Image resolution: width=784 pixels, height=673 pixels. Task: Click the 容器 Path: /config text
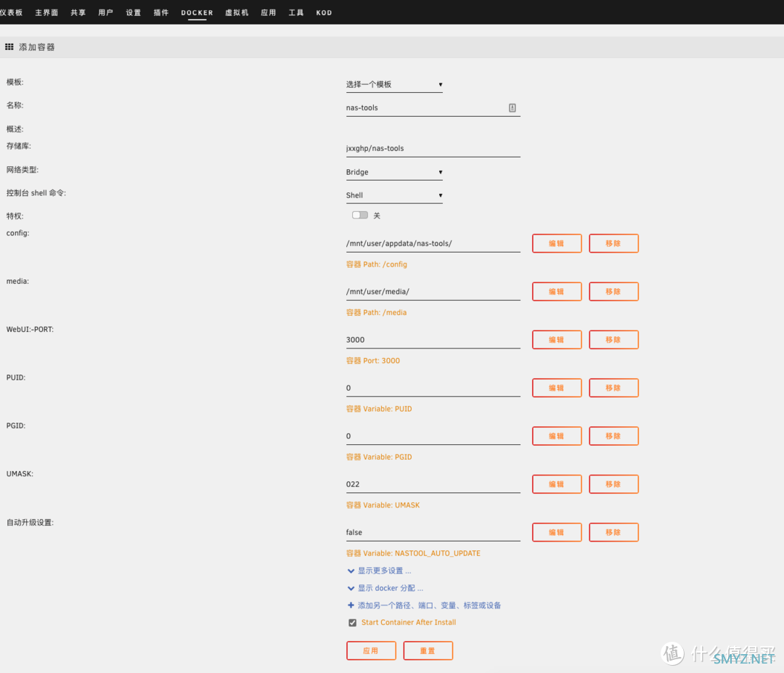point(377,264)
